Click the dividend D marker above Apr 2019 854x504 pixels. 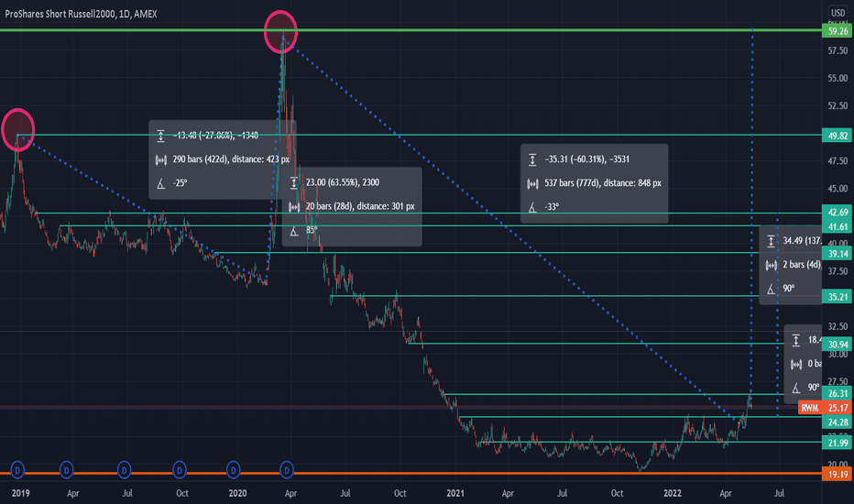67,470
